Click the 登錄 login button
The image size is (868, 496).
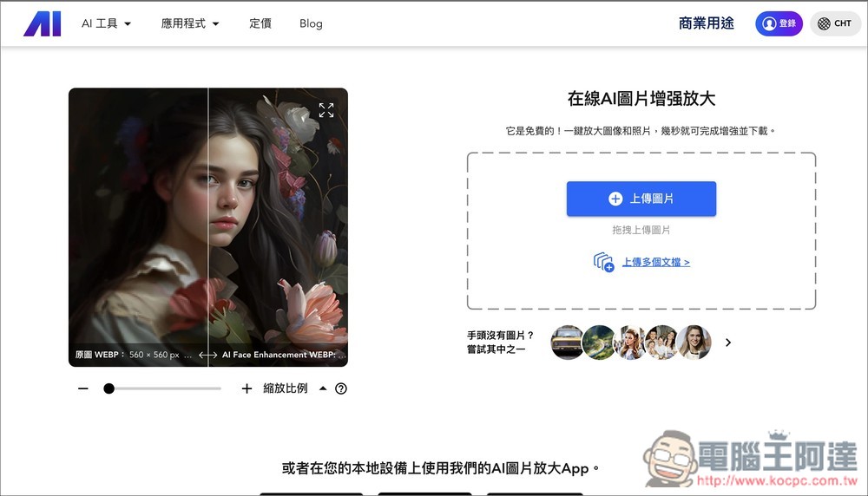tap(779, 23)
